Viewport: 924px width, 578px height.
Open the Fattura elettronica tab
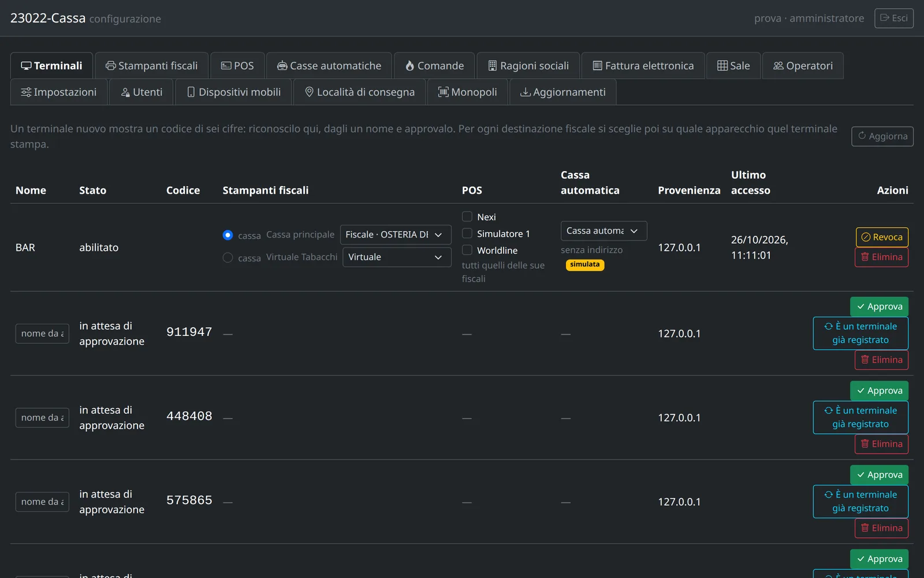pos(643,66)
